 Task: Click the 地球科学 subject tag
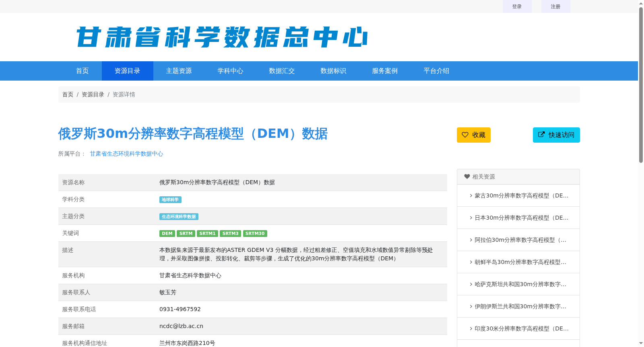[x=170, y=200]
